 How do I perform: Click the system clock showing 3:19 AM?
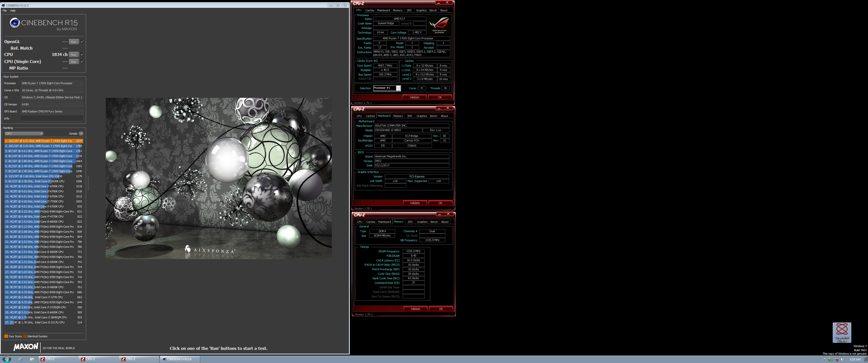(855, 359)
